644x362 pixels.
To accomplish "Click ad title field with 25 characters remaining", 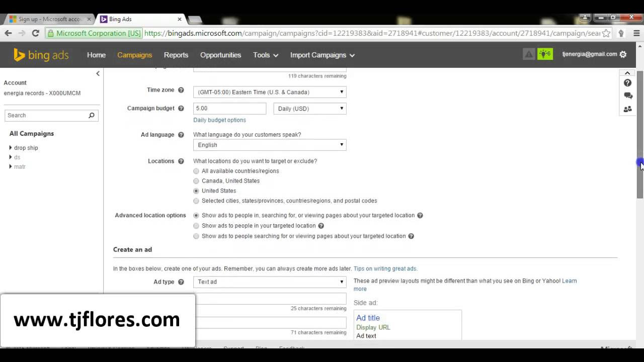I will pos(271,299).
